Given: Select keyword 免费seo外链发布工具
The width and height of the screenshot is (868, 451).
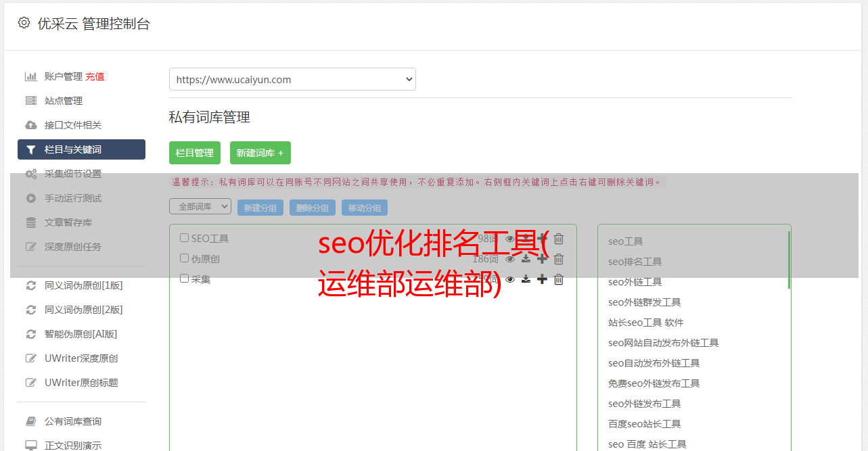Looking at the screenshot, I should coord(654,383).
